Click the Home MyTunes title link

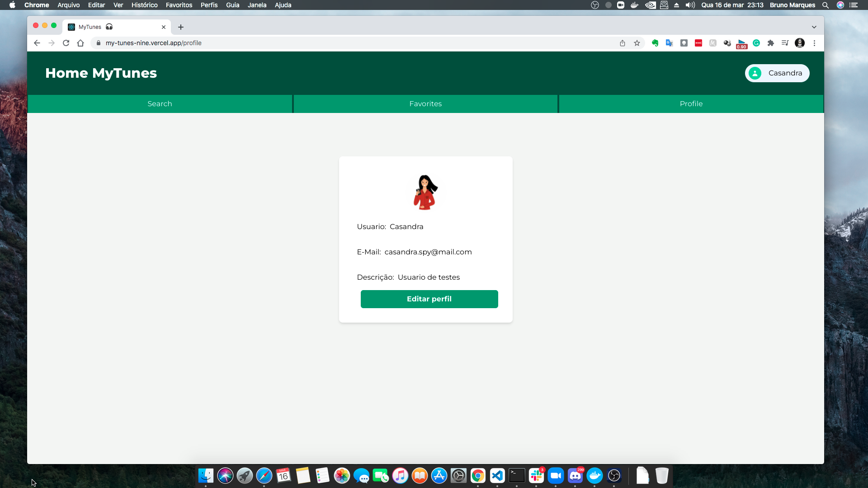pyautogui.click(x=101, y=73)
